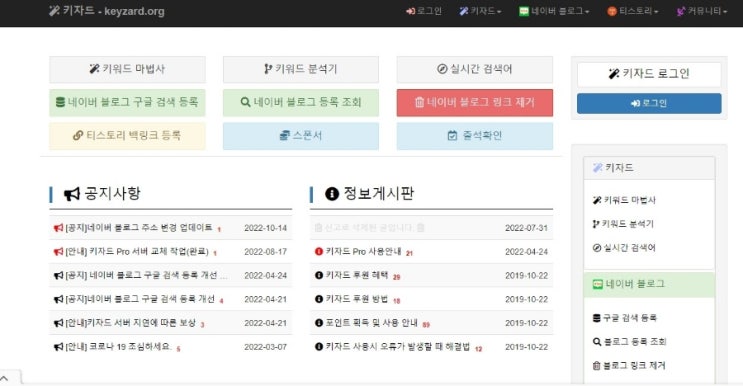Image resolution: width=743 pixels, height=386 pixels.
Task: Open the 로그인 link in top navigation
Action: pos(424,11)
